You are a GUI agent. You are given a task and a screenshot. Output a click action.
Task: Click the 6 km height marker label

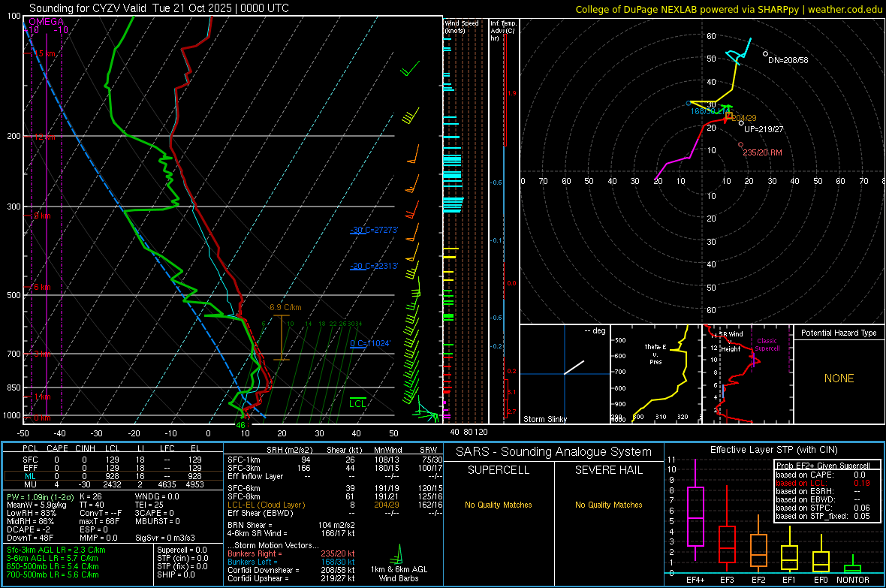pyautogui.click(x=42, y=287)
